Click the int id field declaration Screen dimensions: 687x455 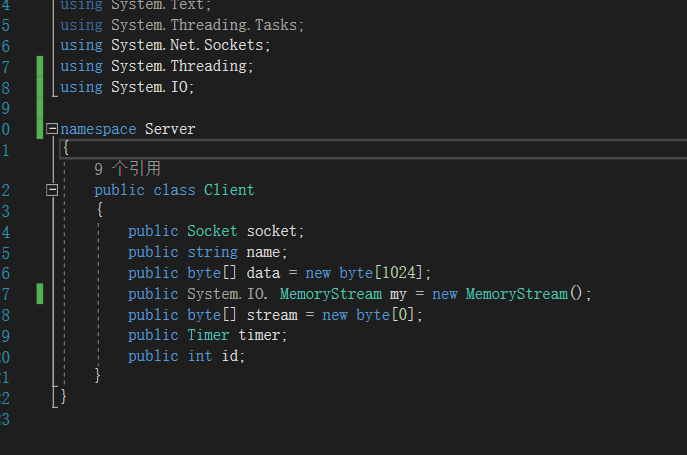tap(186, 356)
